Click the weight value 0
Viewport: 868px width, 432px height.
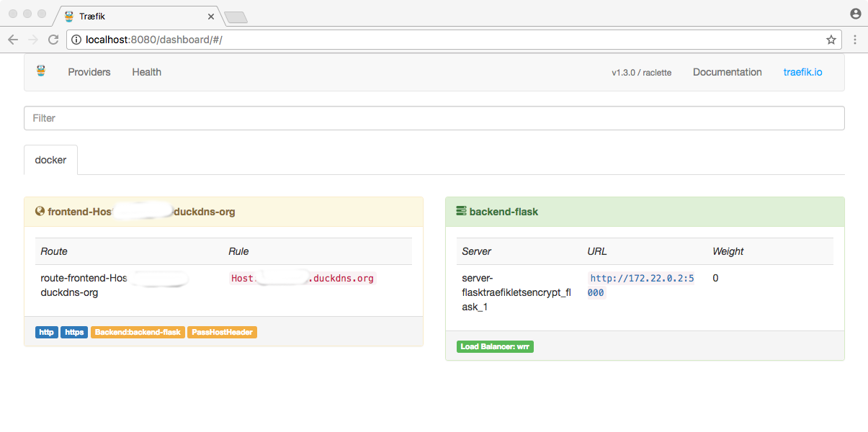tap(715, 278)
